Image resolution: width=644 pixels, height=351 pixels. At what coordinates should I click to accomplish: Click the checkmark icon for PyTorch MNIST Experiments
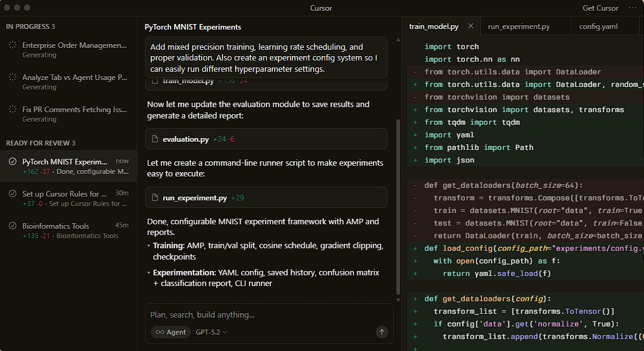(x=13, y=162)
